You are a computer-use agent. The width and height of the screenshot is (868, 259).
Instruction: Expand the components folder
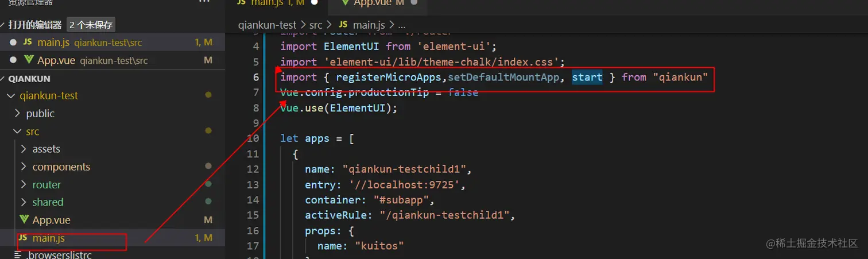tap(24, 167)
